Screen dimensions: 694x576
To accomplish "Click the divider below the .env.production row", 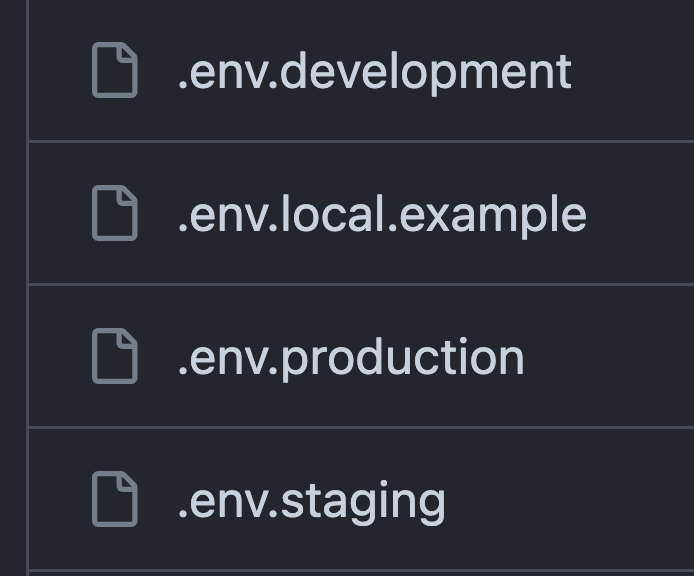I will pyautogui.click(x=361, y=428).
